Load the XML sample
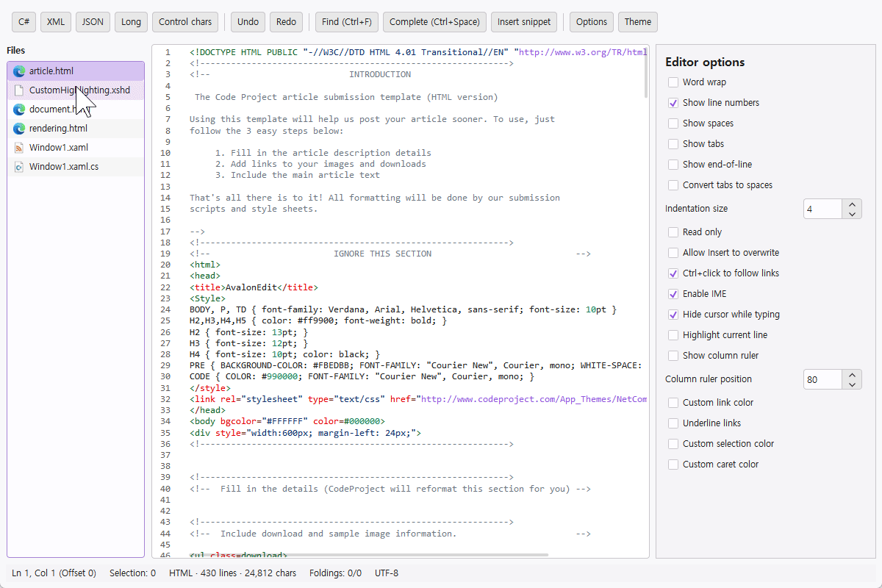 pos(56,22)
